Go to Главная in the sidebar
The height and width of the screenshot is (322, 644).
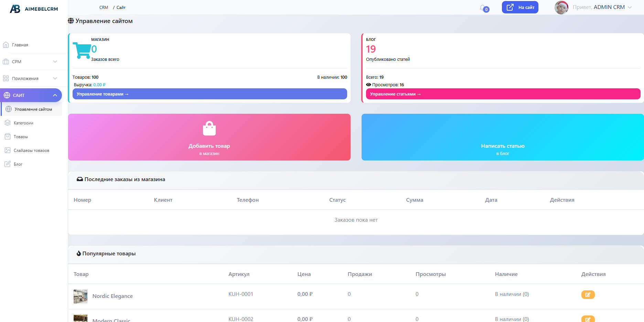click(20, 45)
